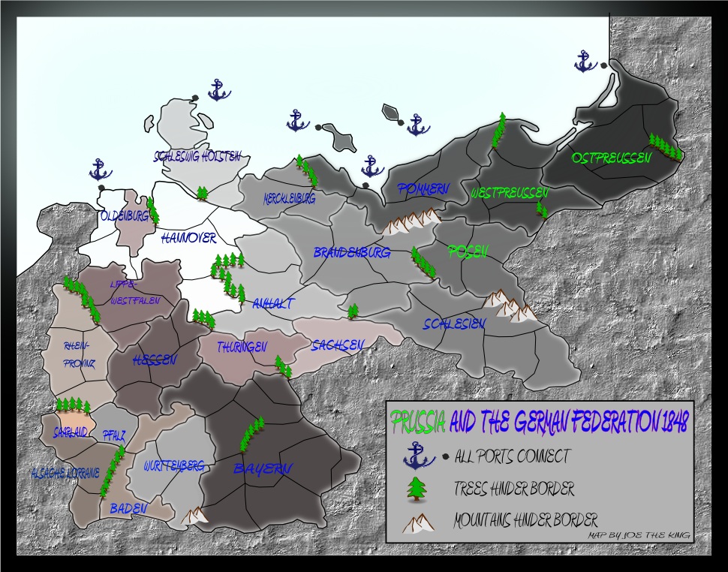Screen dimensions: 728x572
Task: Open the PRUSSIA title in the legend box
Action: [419, 421]
